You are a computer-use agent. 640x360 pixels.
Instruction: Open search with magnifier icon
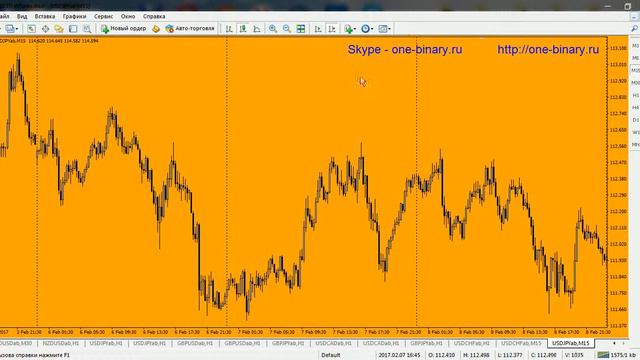(634, 28)
